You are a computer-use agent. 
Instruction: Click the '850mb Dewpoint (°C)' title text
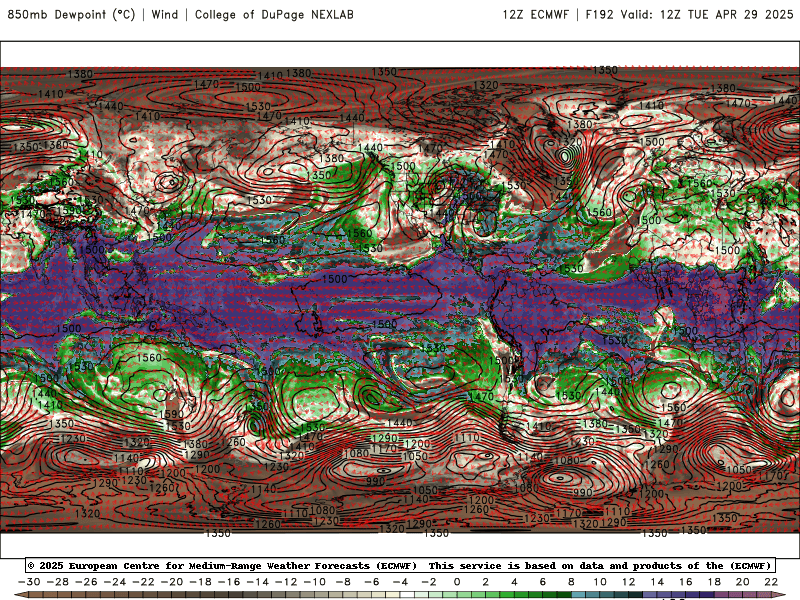click(x=71, y=15)
